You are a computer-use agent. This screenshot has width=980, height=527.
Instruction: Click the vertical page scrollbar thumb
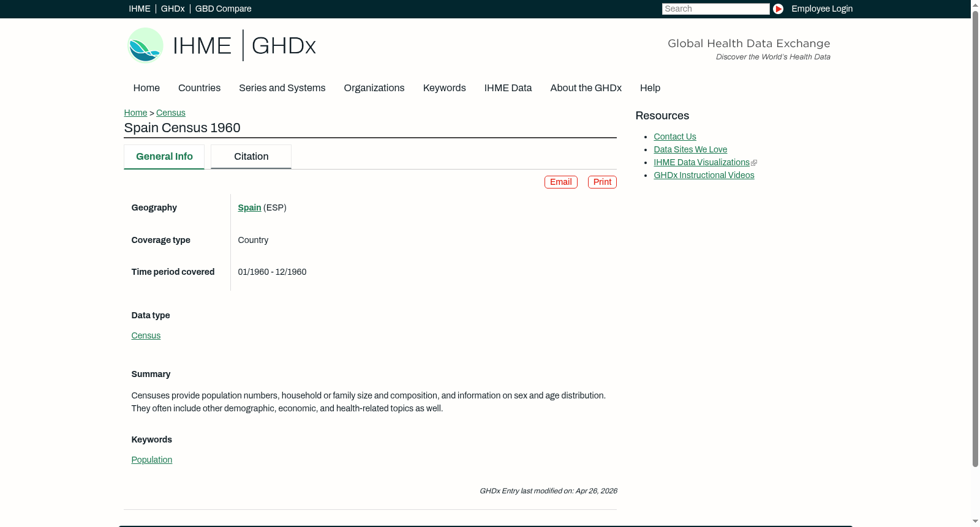pos(975,239)
